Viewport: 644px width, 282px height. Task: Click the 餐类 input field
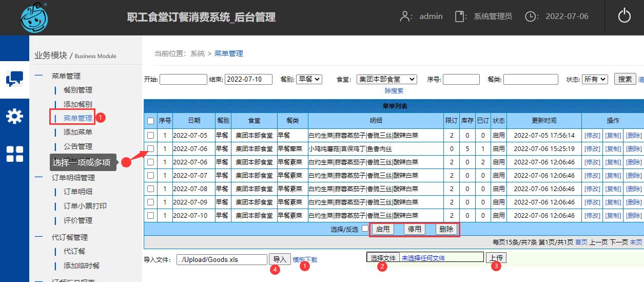pos(531,79)
